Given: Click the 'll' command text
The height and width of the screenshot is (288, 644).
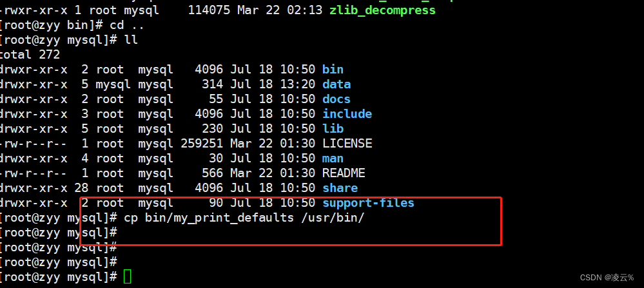Looking at the screenshot, I should 131,40.
